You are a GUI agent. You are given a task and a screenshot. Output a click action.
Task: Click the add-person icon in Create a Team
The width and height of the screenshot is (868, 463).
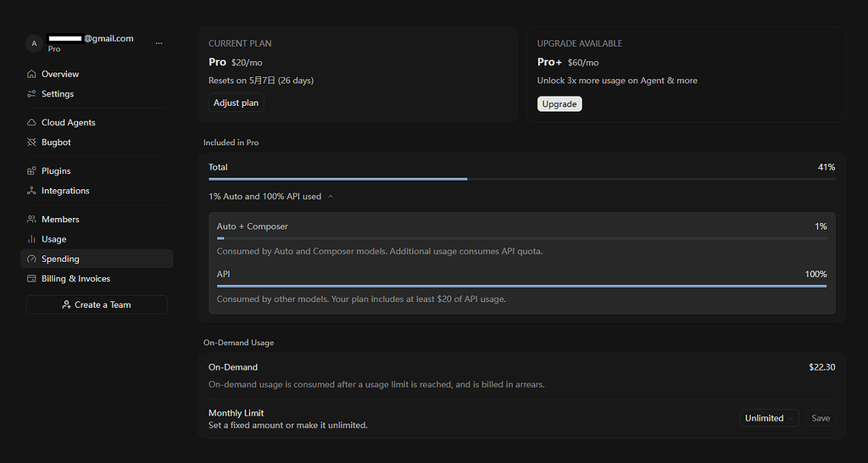[66, 304]
